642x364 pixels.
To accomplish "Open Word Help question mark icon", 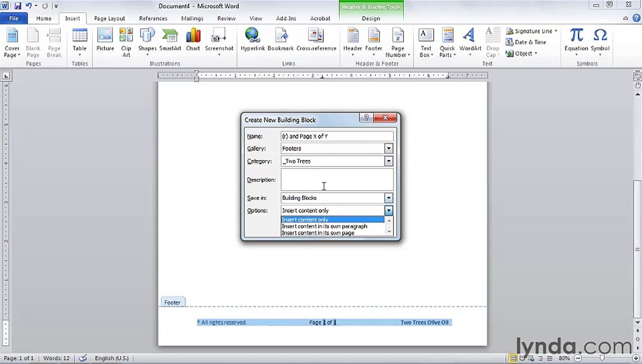I will pyautogui.click(x=636, y=18).
